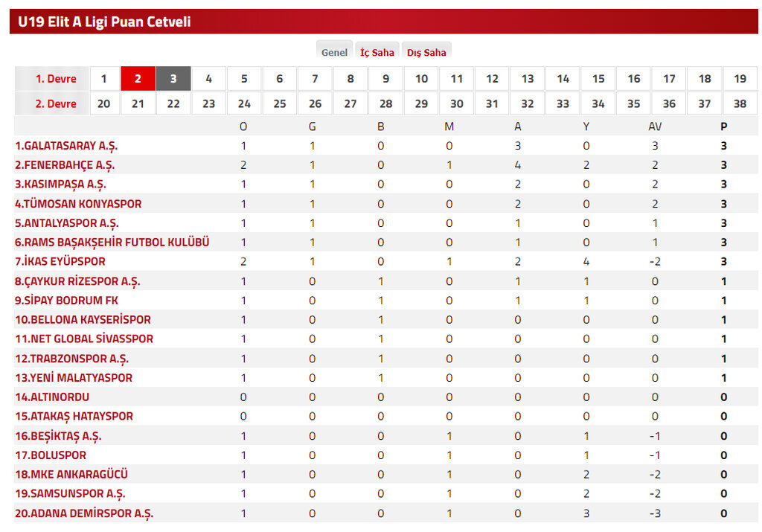Screen dimensions: 762x532
Task: Select week 30 in 2. Devre
Action: point(457,104)
